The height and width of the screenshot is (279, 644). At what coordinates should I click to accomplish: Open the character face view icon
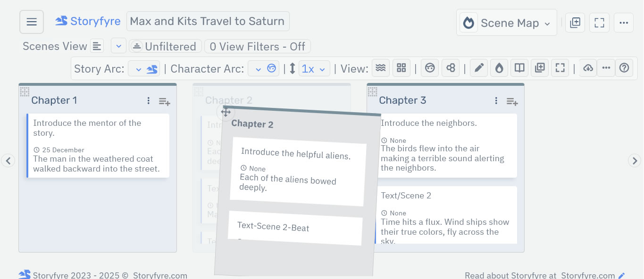(430, 67)
